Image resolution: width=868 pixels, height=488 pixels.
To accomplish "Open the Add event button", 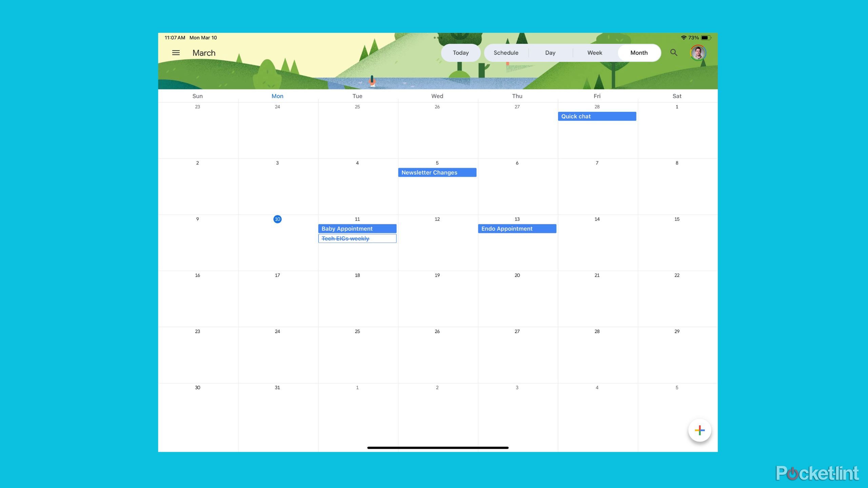I will pyautogui.click(x=700, y=430).
